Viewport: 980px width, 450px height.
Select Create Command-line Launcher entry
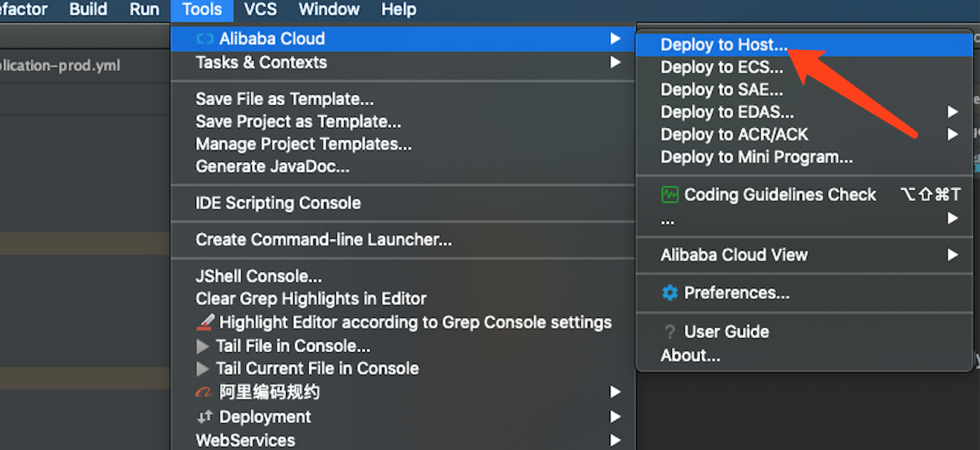pyautogui.click(x=324, y=240)
